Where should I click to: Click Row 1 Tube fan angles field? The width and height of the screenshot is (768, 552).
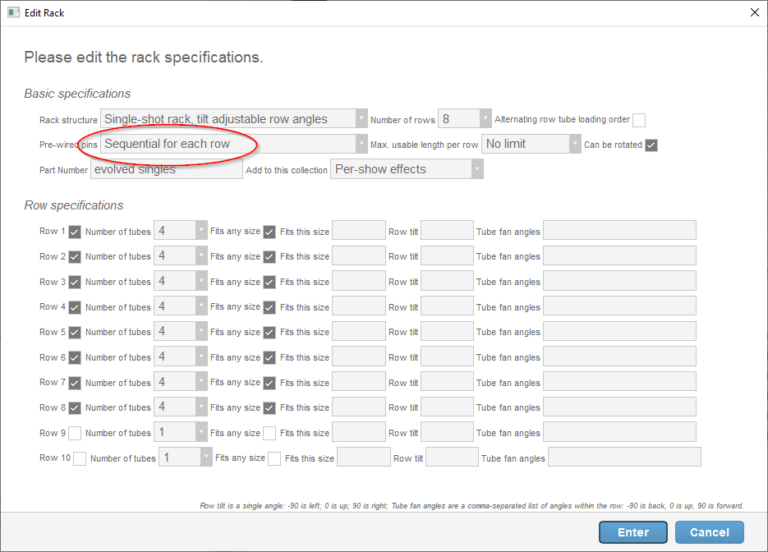[619, 231]
